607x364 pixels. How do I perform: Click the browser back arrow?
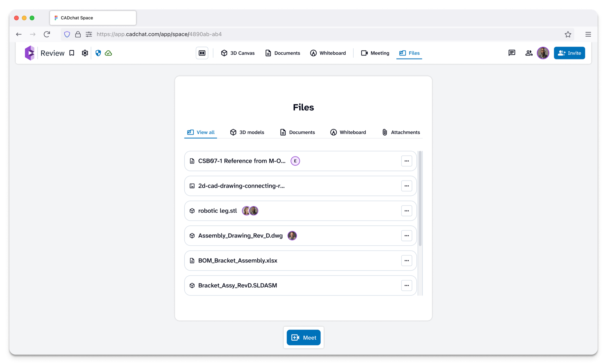[19, 34]
